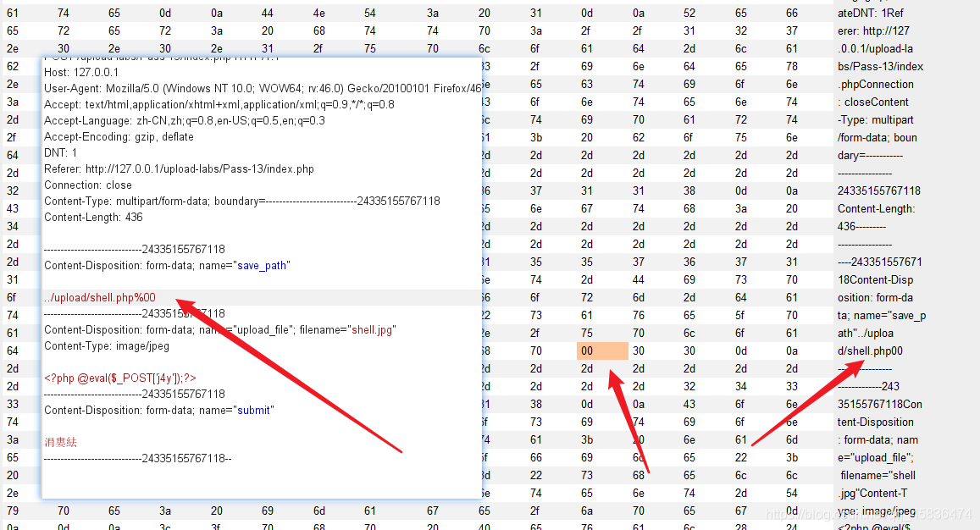Select the DNT: 1 header line
The image size is (980, 530).
[x=61, y=152]
